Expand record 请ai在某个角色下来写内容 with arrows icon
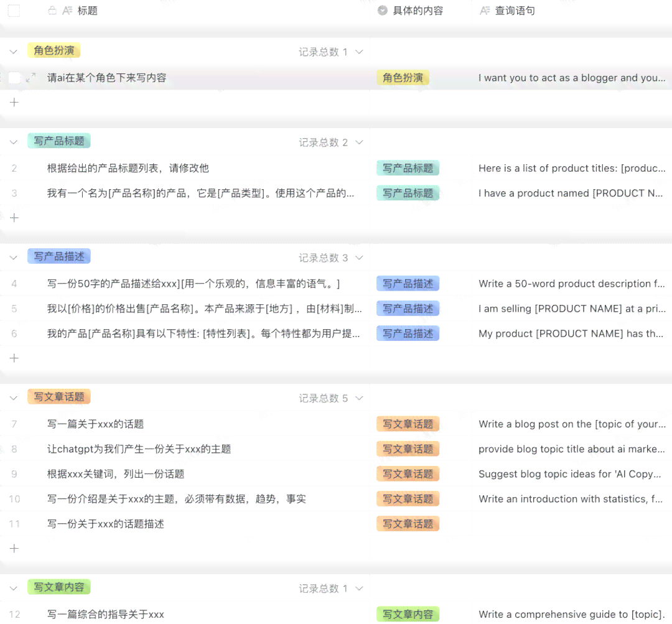The height and width of the screenshot is (624, 672). 30,78
